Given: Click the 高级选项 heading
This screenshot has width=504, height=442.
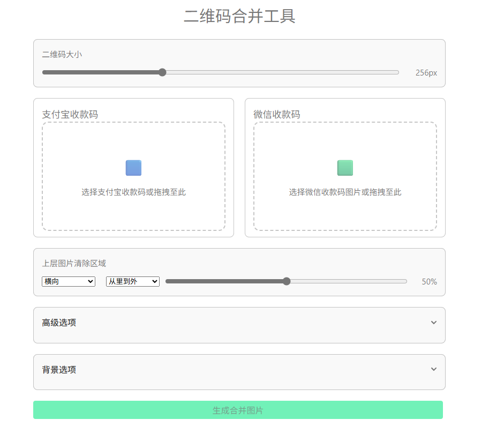Looking at the screenshot, I should 59,323.
